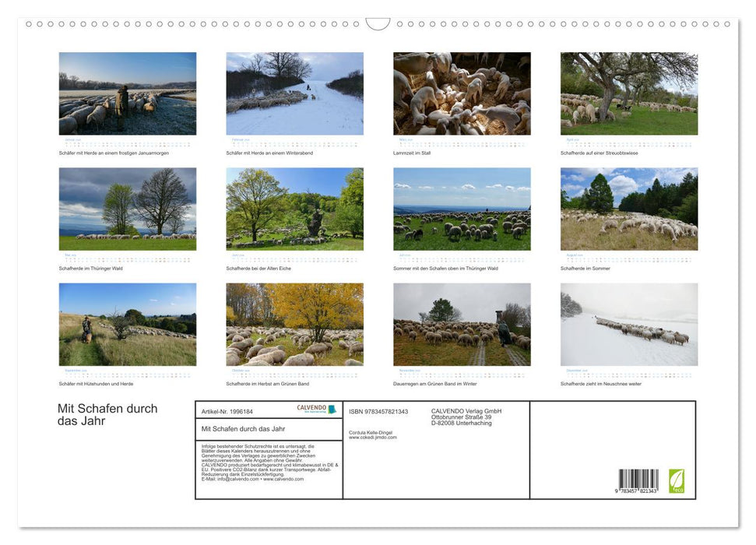Click the ISBN 9783457821343 text
The image size is (756, 545).
(378, 411)
